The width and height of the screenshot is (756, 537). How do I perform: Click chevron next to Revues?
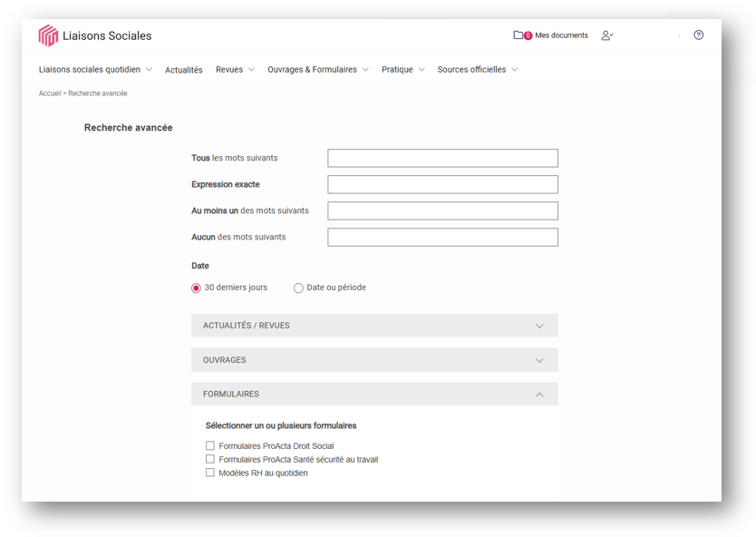click(x=251, y=70)
